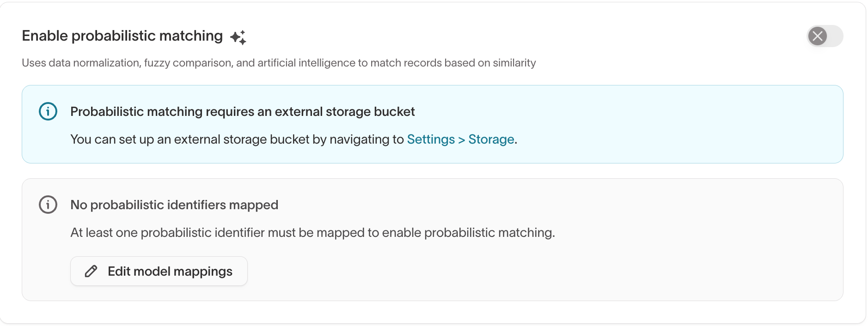Image resolution: width=868 pixels, height=326 pixels.
Task: Click the stars icon after 'Enable probabilistic matching'
Action: click(238, 36)
